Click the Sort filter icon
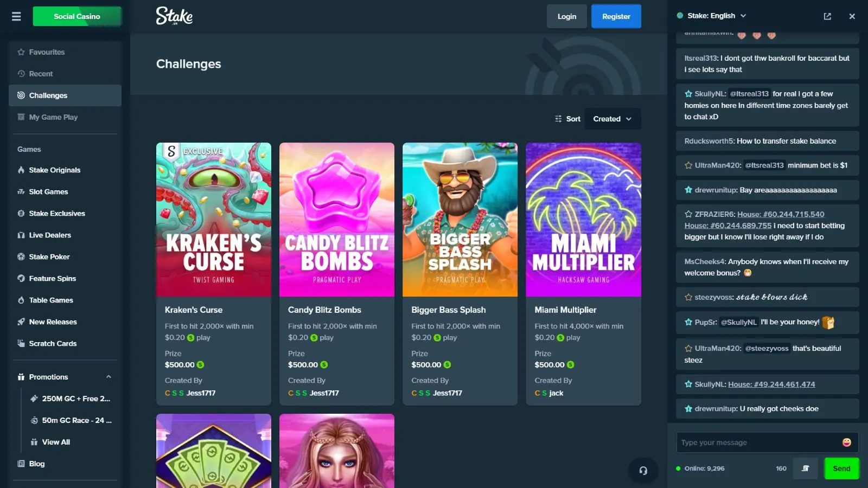The height and width of the screenshot is (488, 868). (558, 119)
